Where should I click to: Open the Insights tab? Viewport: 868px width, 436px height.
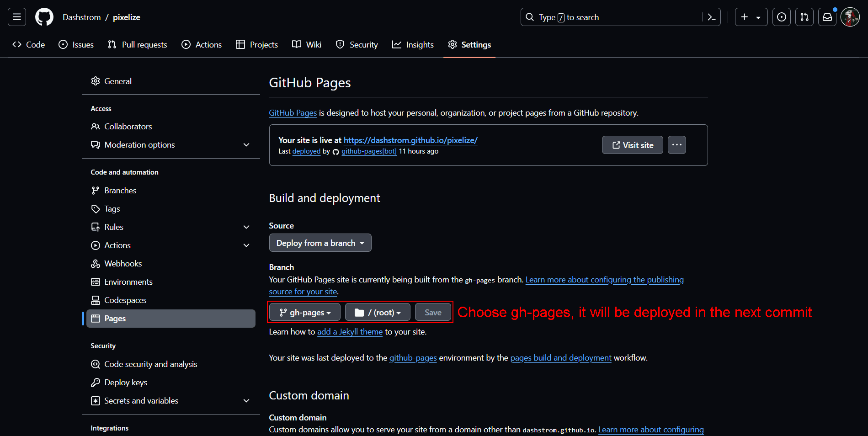point(413,44)
